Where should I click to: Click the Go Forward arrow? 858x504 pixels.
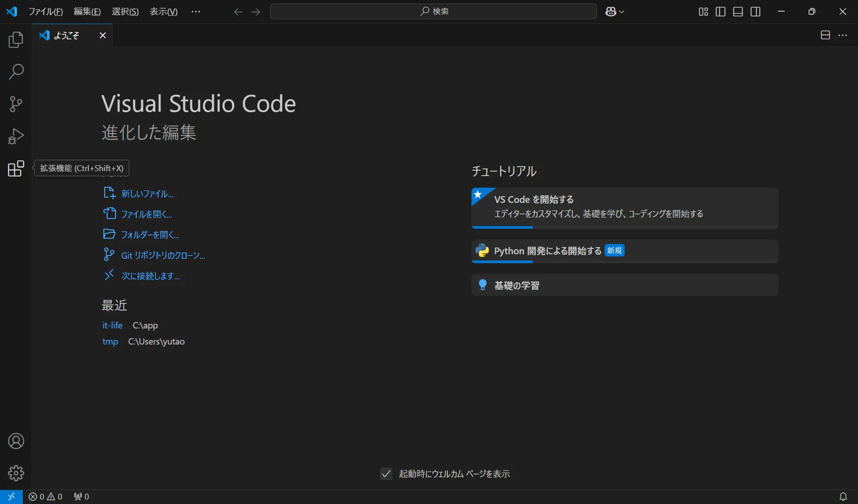pos(256,12)
